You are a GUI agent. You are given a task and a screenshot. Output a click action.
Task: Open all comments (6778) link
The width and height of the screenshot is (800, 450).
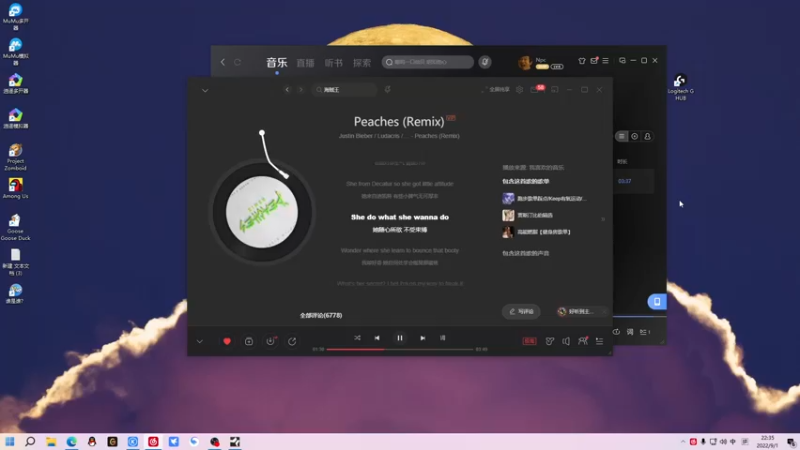321,315
